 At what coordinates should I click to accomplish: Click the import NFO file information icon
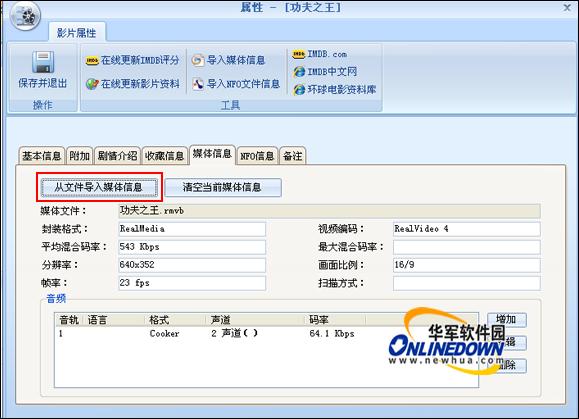click(x=198, y=84)
